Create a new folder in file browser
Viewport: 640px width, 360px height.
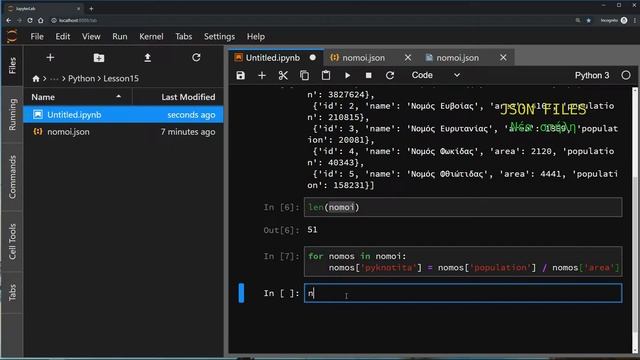99,58
